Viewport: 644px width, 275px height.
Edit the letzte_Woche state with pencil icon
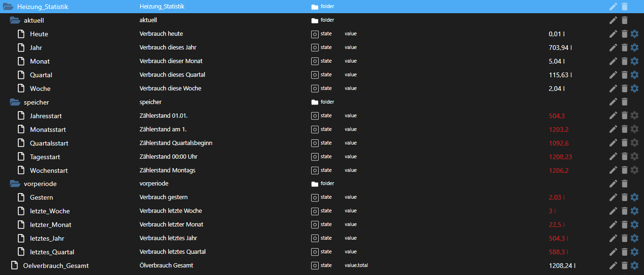point(613,211)
